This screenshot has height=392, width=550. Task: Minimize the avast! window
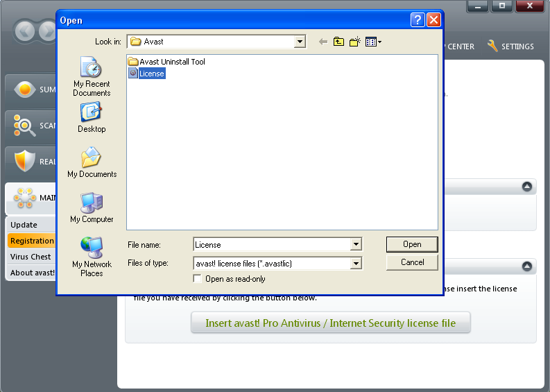477,6
